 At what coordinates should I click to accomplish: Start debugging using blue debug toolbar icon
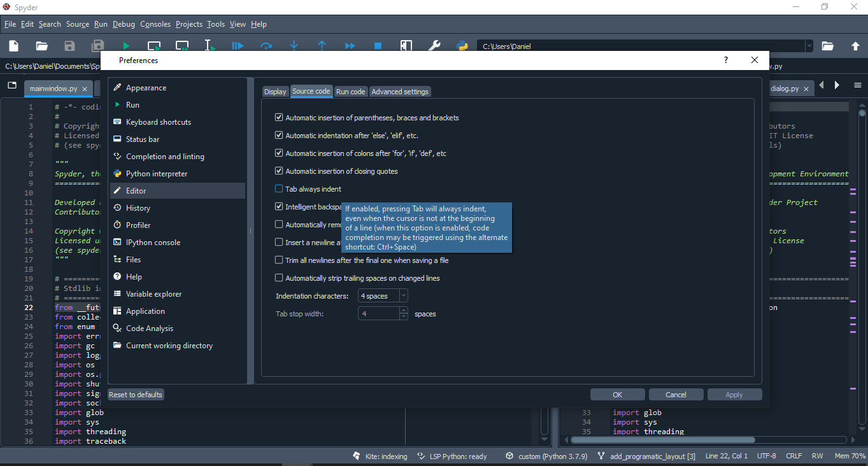click(x=238, y=45)
